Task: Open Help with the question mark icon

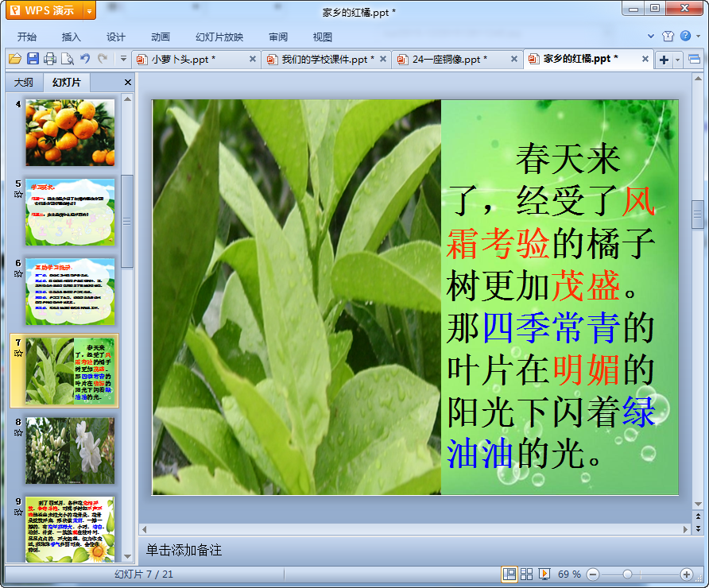Action: click(x=685, y=36)
